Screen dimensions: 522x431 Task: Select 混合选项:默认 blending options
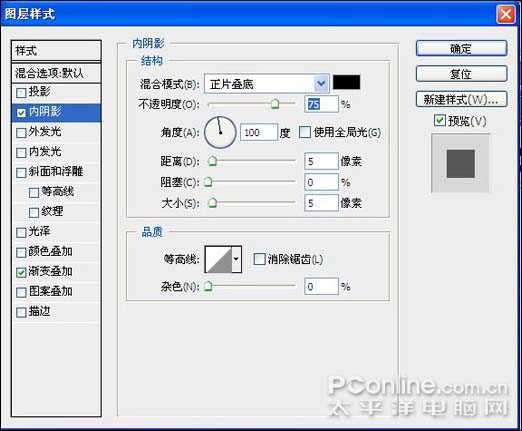tap(56, 73)
